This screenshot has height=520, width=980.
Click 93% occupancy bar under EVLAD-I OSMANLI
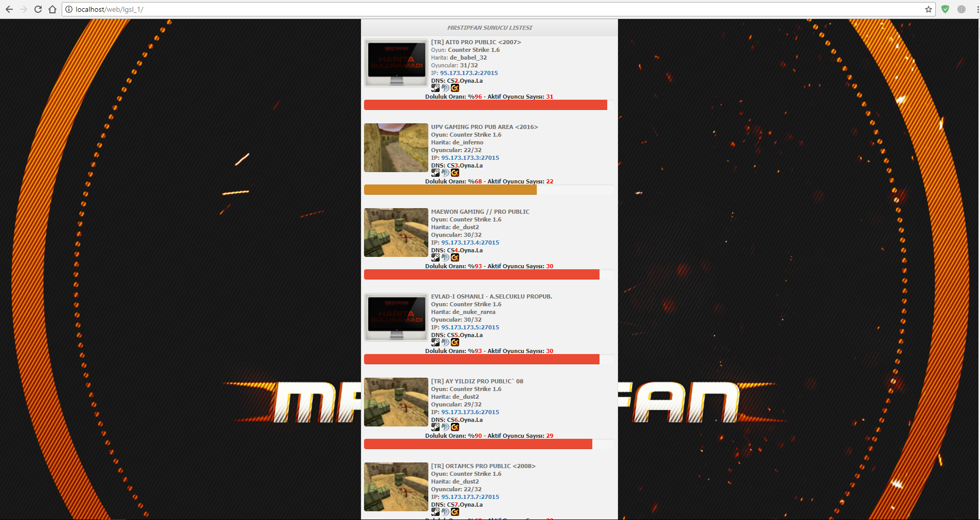tap(482, 359)
